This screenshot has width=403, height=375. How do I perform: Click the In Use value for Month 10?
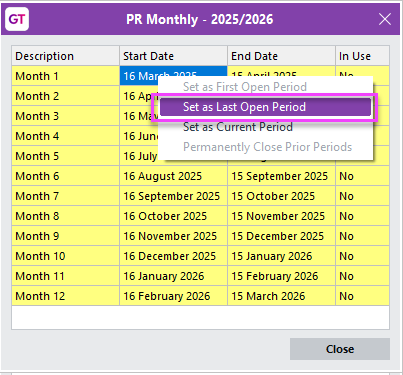362,256
